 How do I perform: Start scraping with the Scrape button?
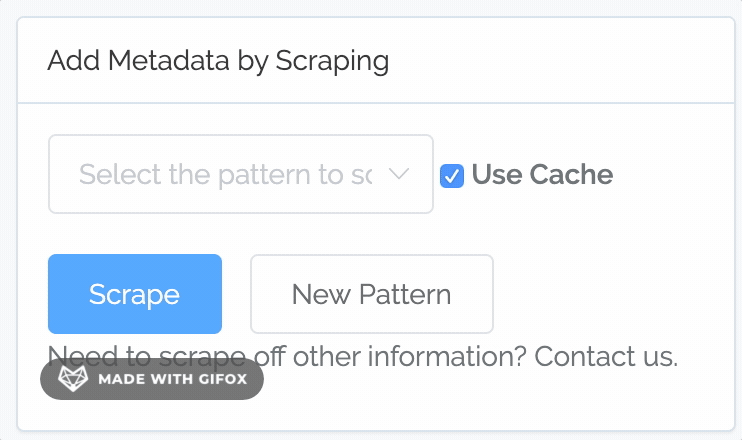pos(135,294)
